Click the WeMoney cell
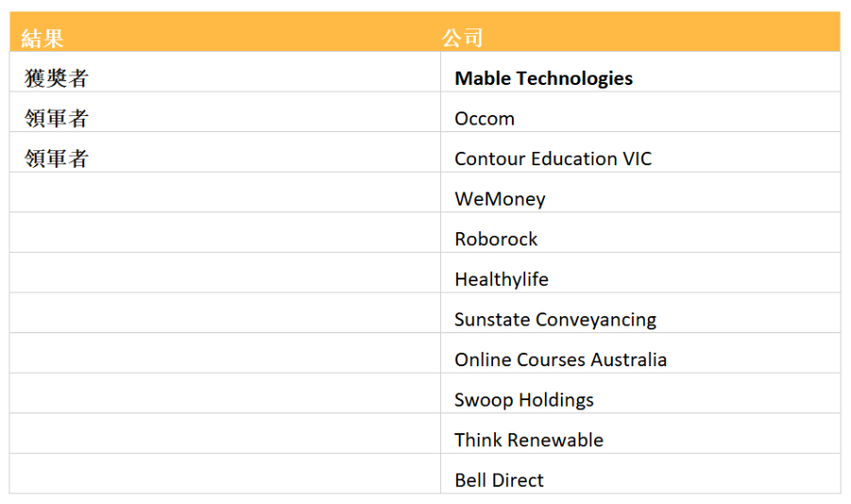The height and width of the screenshot is (504, 851). [500, 199]
